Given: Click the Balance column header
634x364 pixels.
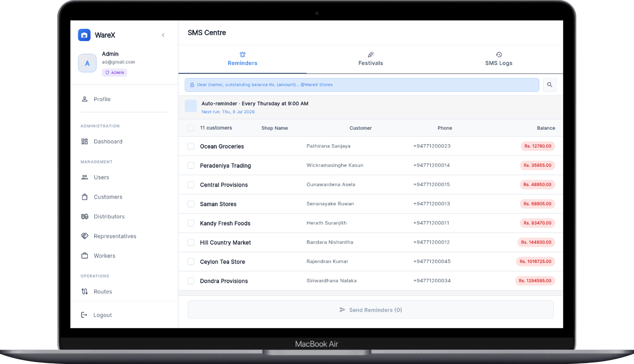Looking at the screenshot, I should pos(546,128).
